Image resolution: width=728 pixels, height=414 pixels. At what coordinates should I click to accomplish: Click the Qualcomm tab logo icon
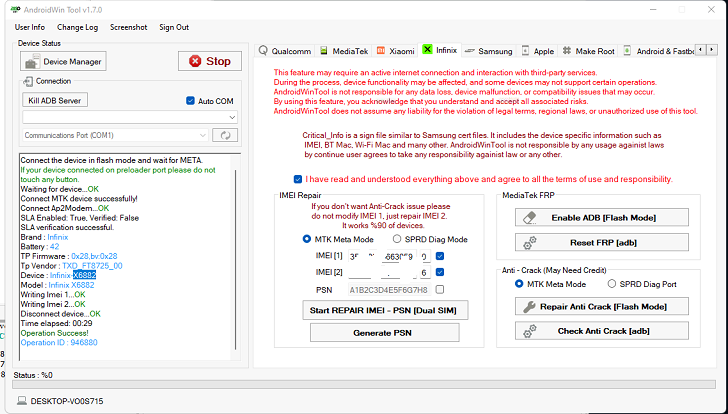point(263,50)
